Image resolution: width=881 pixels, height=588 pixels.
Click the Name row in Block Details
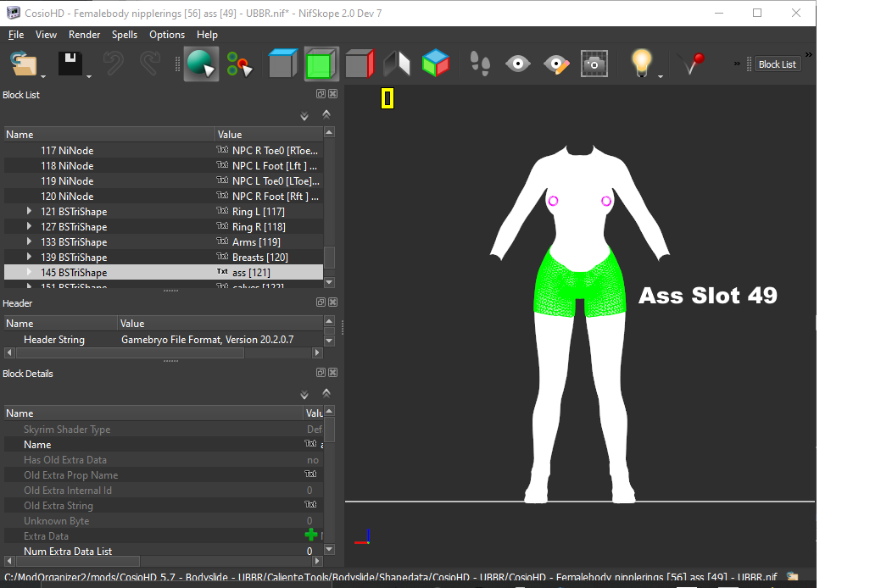click(x=164, y=444)
